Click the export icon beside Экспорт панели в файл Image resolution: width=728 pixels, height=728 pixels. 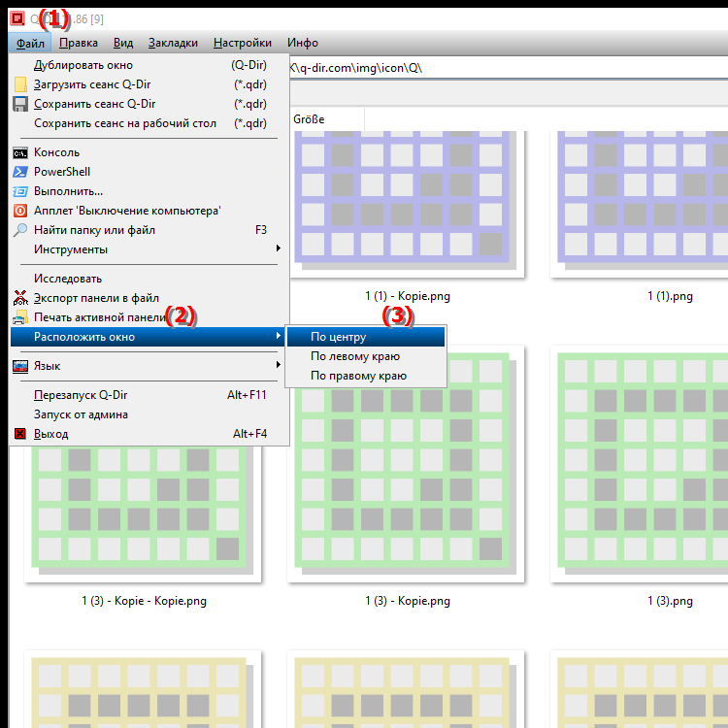tap(20, 298)
